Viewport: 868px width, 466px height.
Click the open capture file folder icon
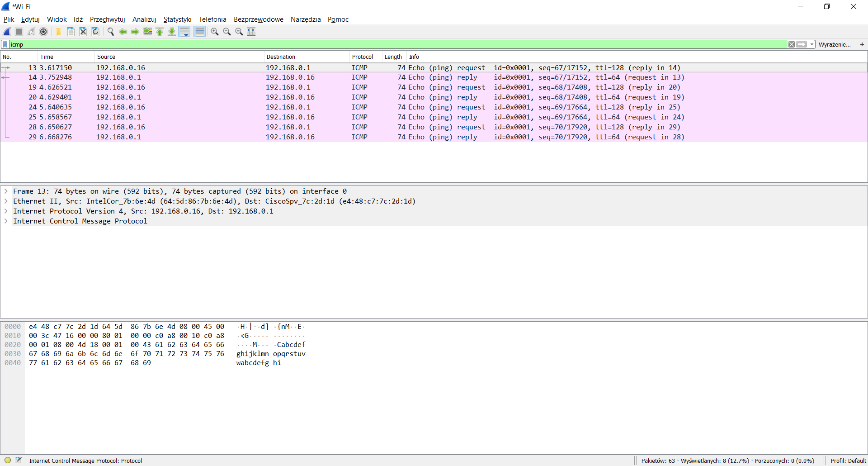pyautogui.click(x=58, y=32)
